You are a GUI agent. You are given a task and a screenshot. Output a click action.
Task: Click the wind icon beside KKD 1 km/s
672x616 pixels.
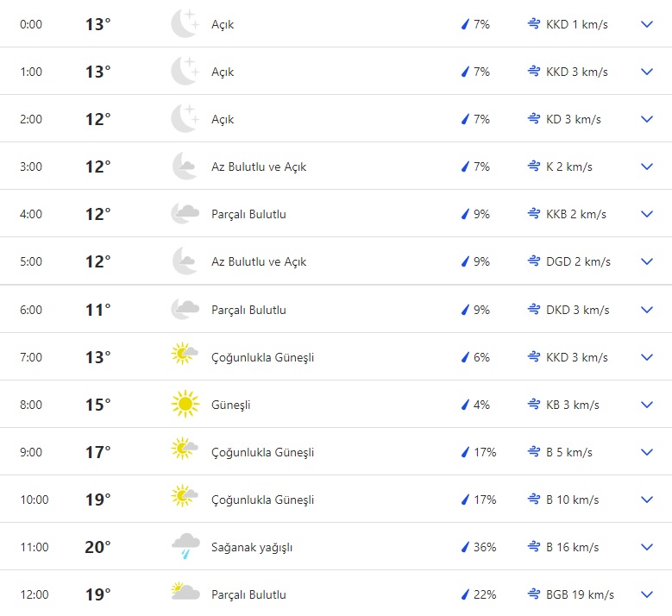pos(534,24)
